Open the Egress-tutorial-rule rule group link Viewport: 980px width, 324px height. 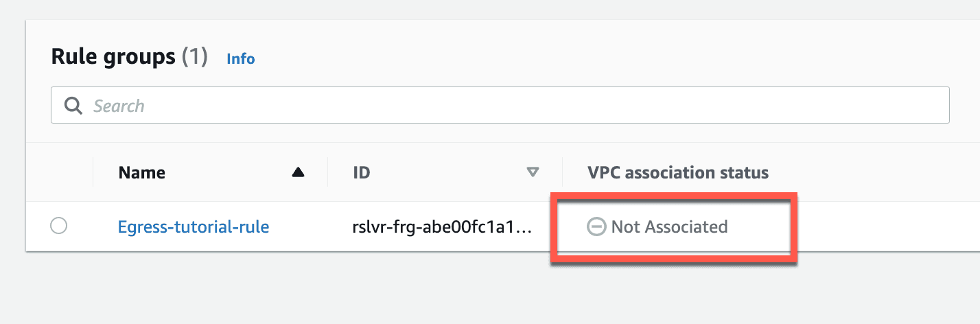(194, 227)
